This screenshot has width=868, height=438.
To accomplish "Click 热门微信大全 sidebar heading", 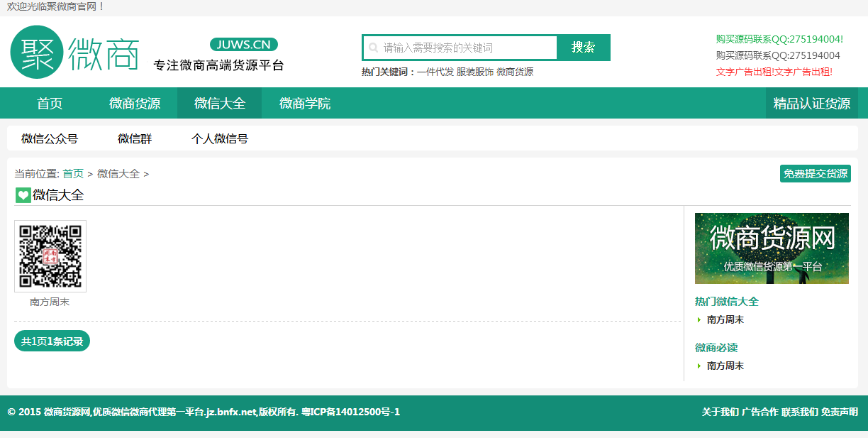I will pyautogui.click(x=727, y=302).
